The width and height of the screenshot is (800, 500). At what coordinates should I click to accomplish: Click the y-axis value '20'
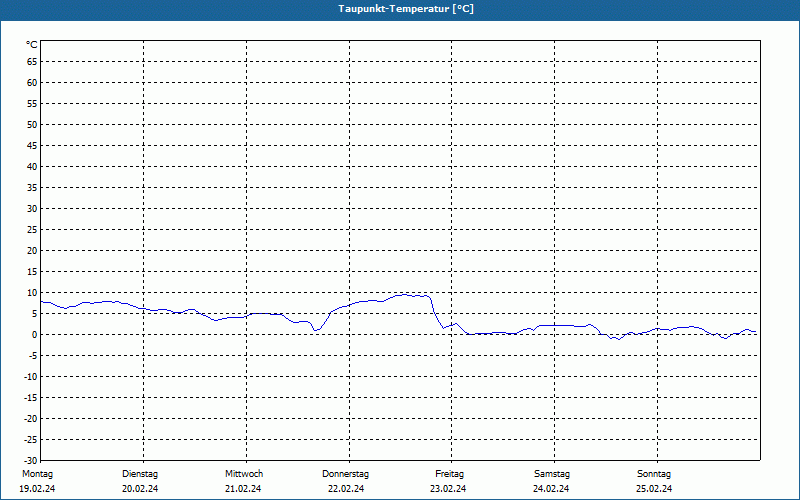pos(32,251)
